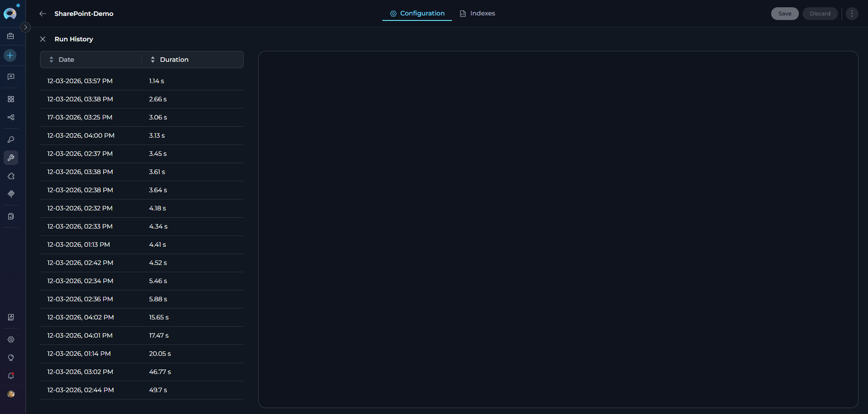
Task: Select the run with duration 2.66 s
Action: [x=142, y=99]
